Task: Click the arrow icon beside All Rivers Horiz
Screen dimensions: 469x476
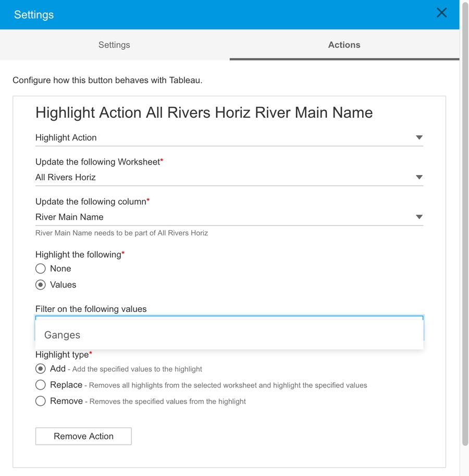Action: [x=419, y=178]
